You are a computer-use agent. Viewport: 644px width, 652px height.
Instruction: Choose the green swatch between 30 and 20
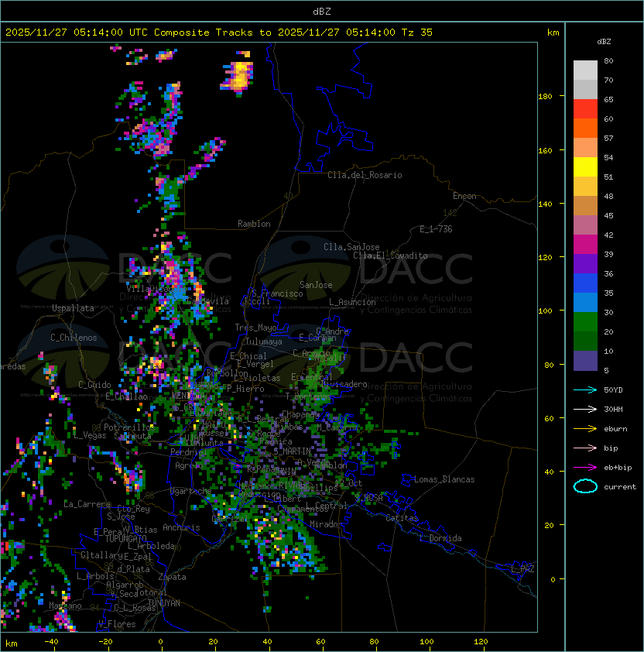tap(585, 322)
